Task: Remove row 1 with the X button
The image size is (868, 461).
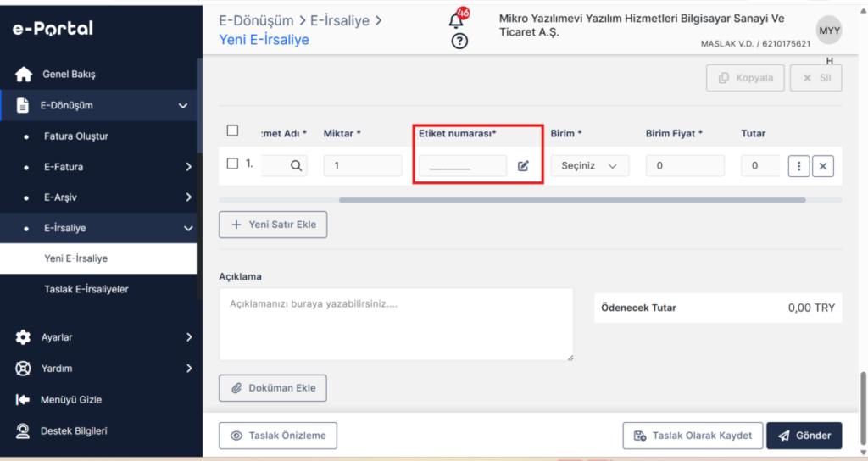Action: pos(822,166)
